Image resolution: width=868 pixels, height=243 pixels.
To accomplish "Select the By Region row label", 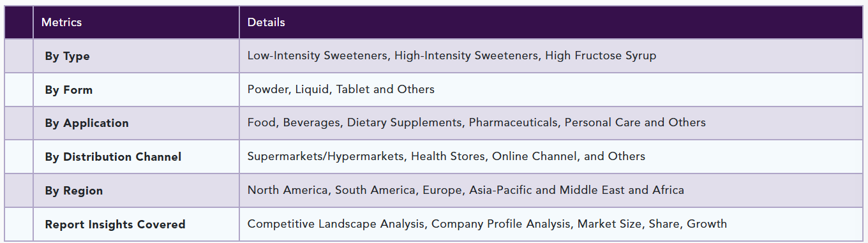I will pyautogui.click(x=73, y=191).
